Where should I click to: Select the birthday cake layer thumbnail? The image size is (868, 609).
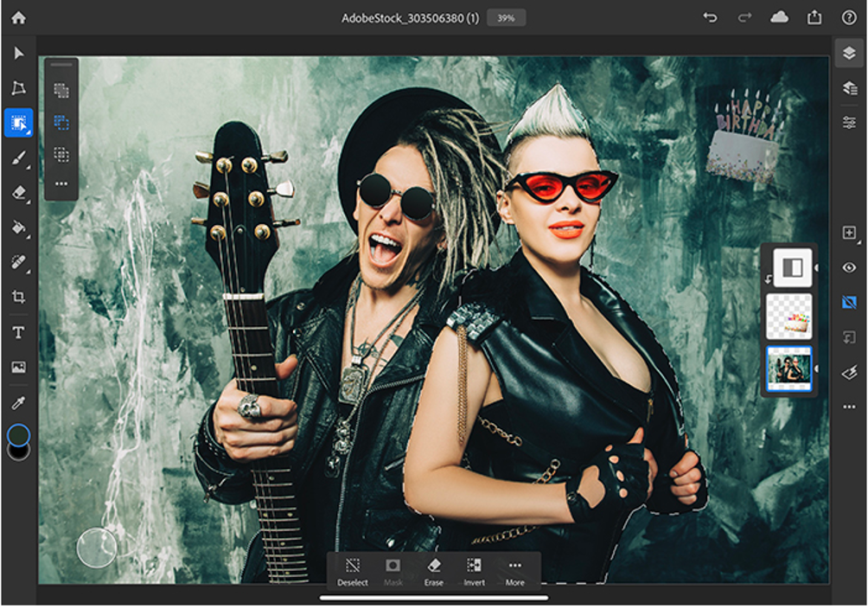[789, 317]
